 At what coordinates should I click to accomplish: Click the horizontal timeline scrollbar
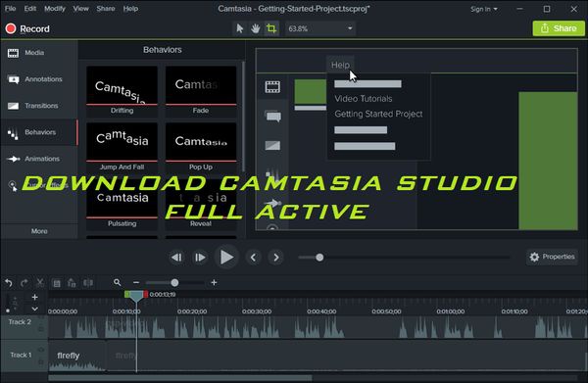click(180, 378)
